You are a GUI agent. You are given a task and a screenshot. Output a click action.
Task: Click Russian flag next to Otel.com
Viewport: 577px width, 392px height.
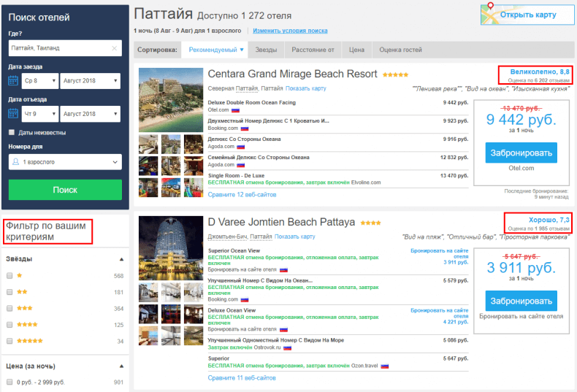235,110
